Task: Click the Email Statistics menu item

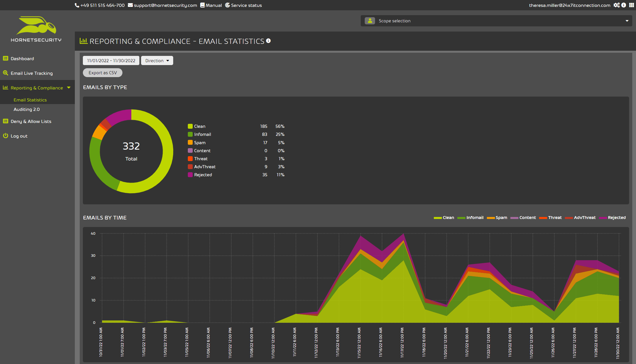Action: [x=30, y=99]
